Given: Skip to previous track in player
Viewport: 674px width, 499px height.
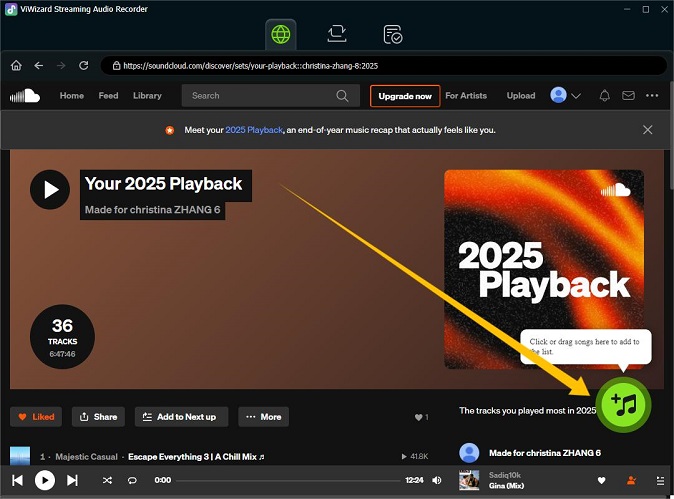Looking at the screenshot, I should click(18, 480).
